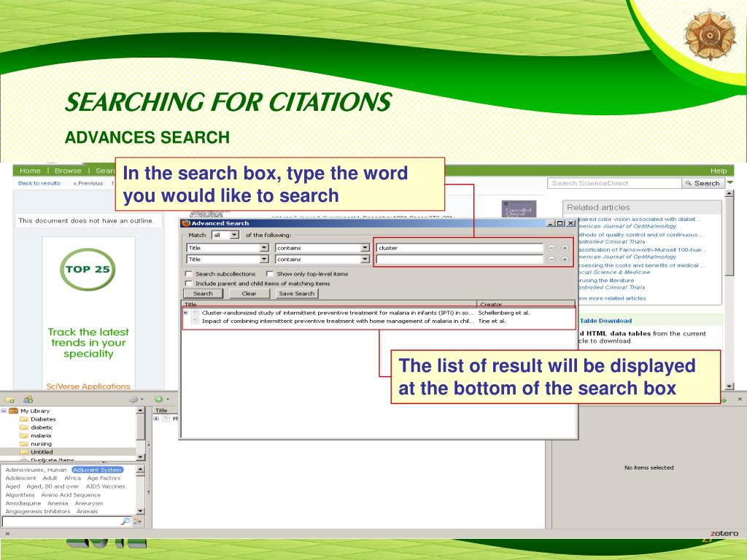The width and height of the screenshot is (747, 560).
Task: Sort results by Creator column
Action: (526, 304)
